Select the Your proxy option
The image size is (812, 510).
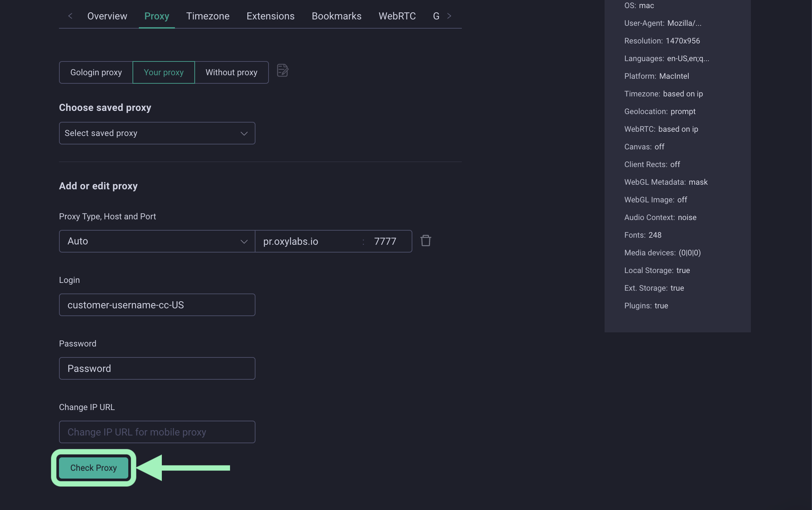coord(164,72)
